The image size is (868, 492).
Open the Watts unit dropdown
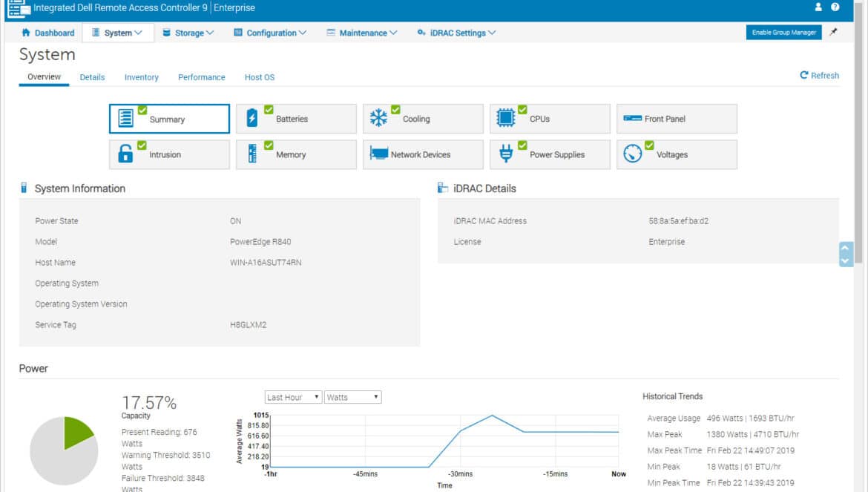coord(352,397)
